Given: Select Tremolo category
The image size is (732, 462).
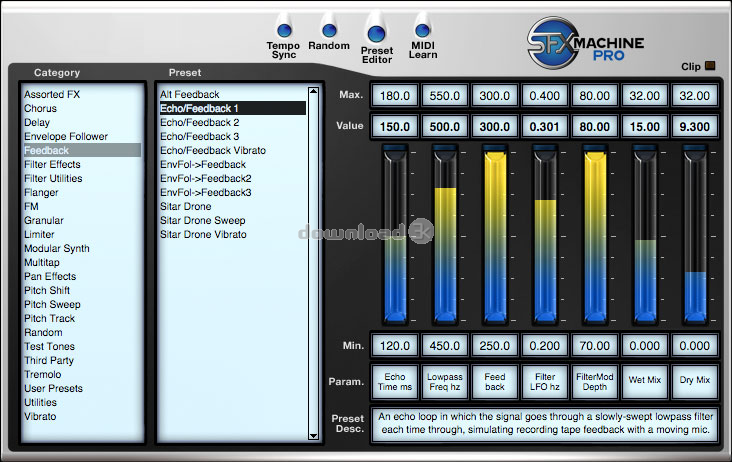Looking at the screenshot, I should coord(42,374).
